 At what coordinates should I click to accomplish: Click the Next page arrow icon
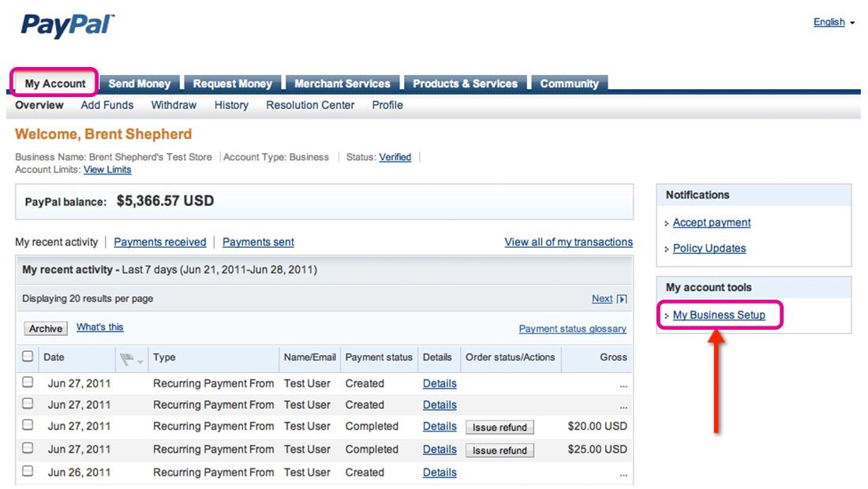click(x=622, y=299)
